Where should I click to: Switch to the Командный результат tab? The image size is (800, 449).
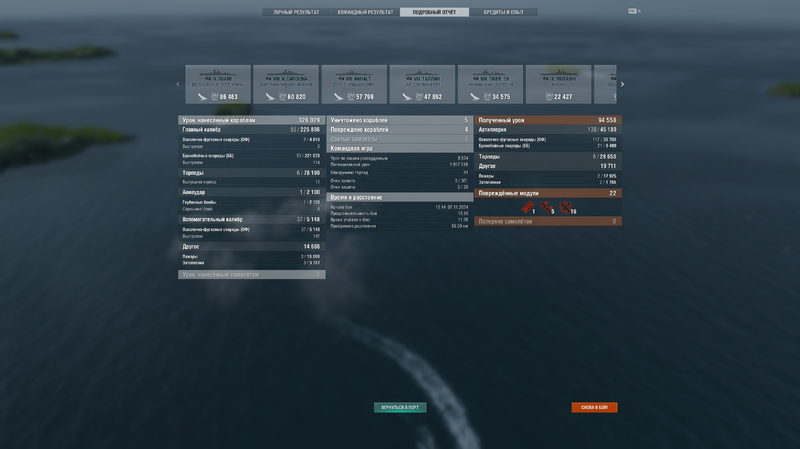pos(365,12)
